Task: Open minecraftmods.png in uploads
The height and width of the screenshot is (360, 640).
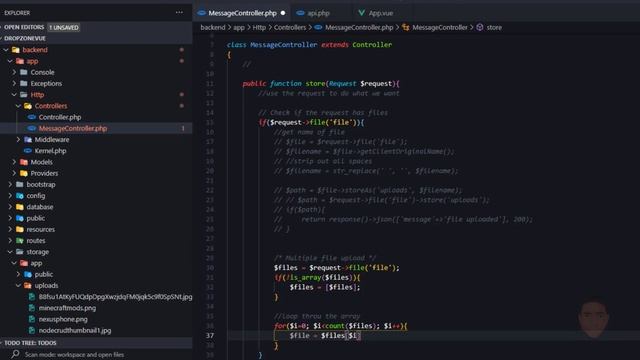Action: point(67,308)
